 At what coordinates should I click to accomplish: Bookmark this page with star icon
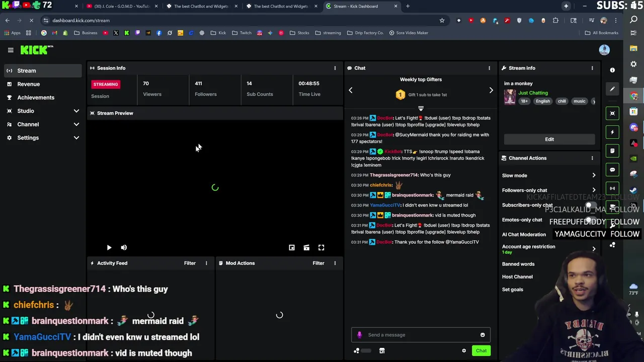pyautogui.click(x=442, y=21)
